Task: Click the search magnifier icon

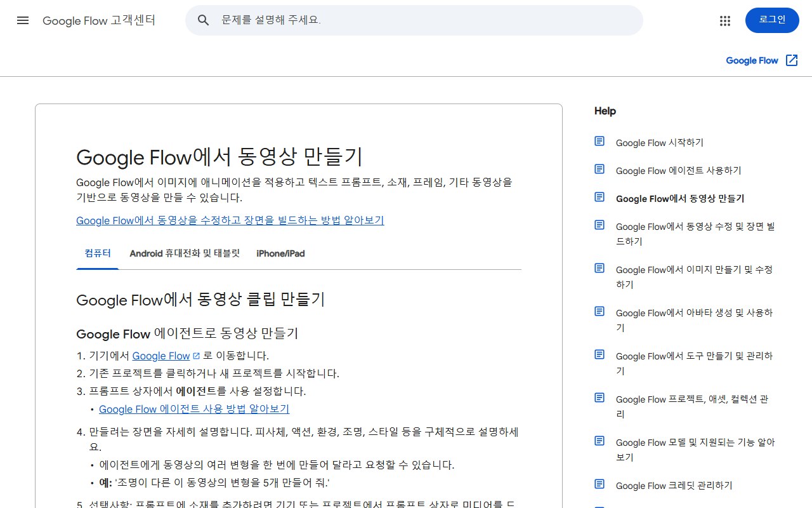Action: (204, 20)
